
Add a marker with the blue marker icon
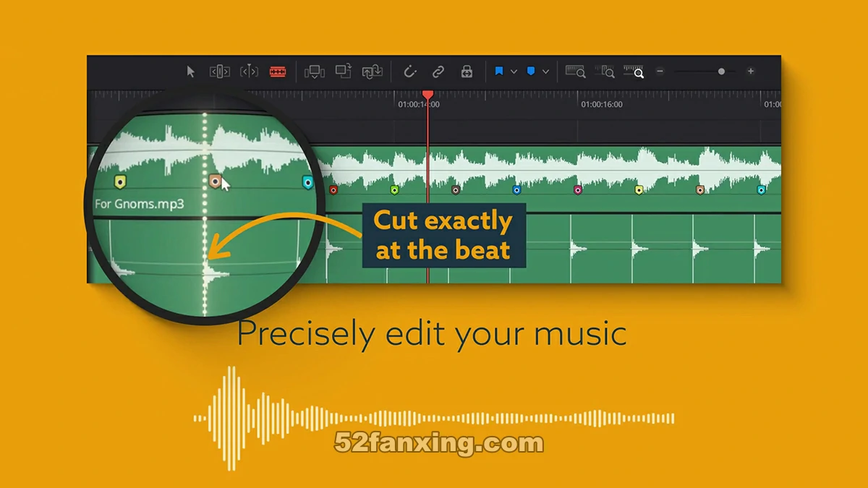point(530,72)
